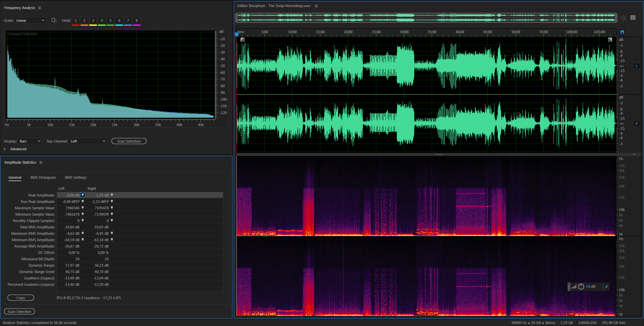The image size is (644, 326).
Task: Toggle Hold button 2
Action: pyautogui.click(x=84, y=21)
